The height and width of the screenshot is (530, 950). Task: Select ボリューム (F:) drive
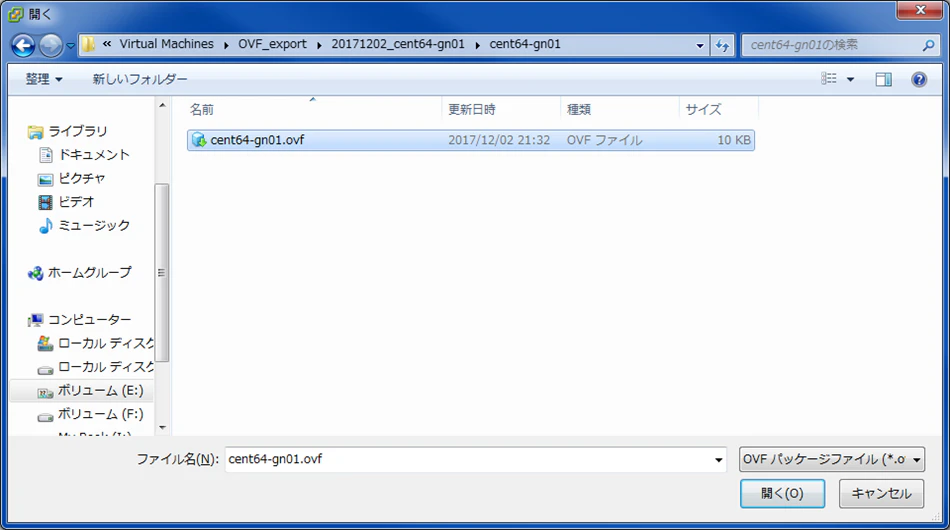point(100,414)
